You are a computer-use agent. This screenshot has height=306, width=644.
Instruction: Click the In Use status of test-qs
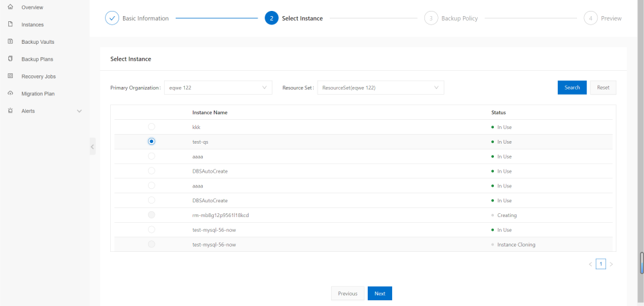(x=504, y=142)
